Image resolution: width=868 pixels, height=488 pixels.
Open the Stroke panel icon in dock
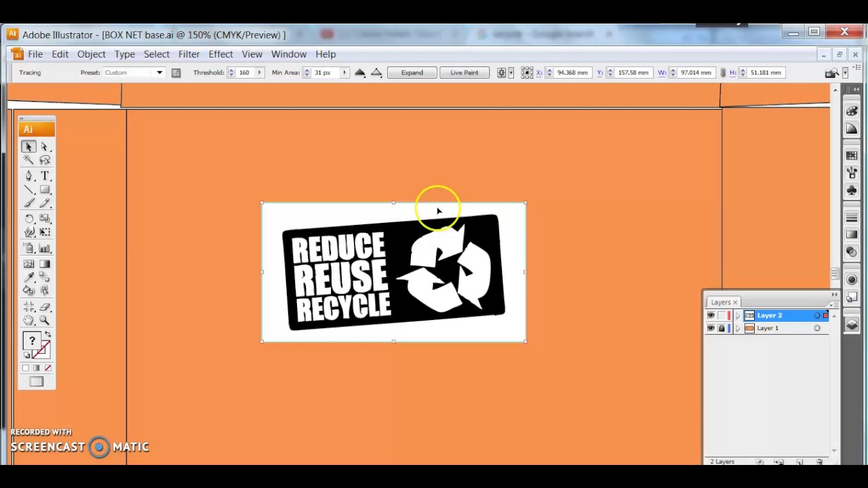click(x=852, y=218)
